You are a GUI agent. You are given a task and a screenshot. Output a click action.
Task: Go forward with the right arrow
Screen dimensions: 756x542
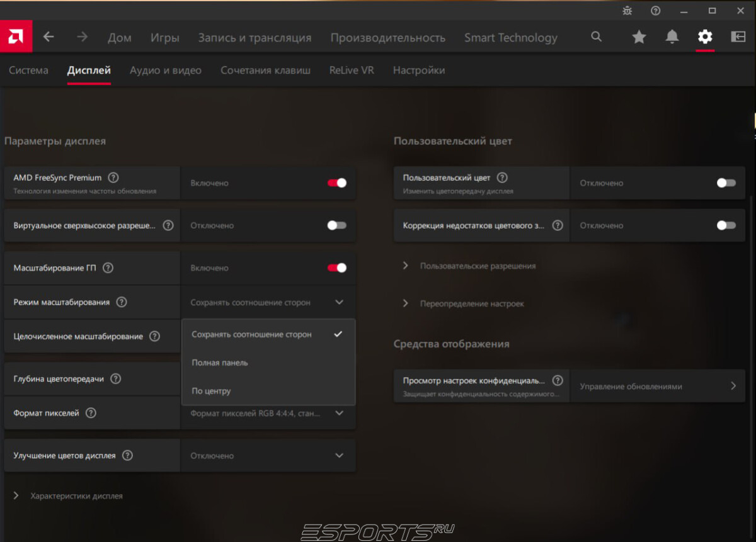pyautogui.click(x=82, y=37)
